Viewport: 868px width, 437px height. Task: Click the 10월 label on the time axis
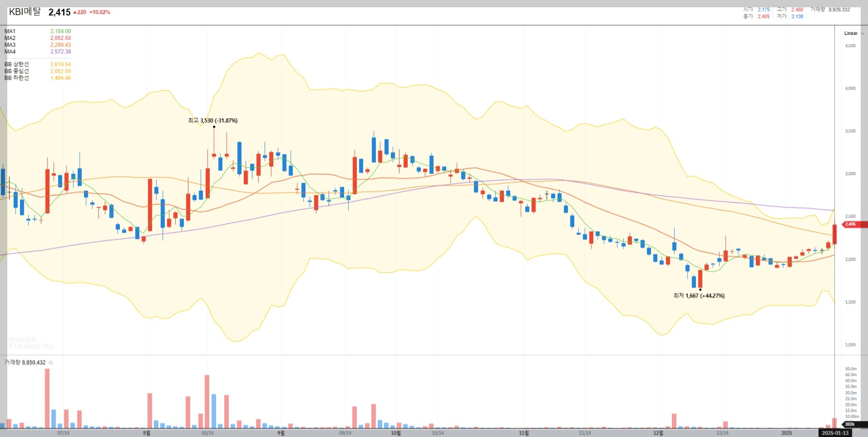click(396, 433)
